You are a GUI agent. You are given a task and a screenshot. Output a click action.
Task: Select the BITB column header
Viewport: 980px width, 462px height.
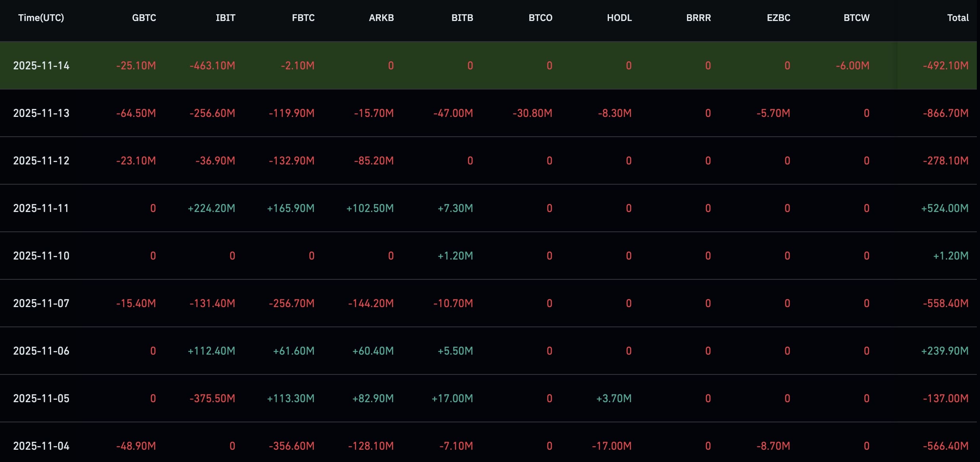(462, 18)
